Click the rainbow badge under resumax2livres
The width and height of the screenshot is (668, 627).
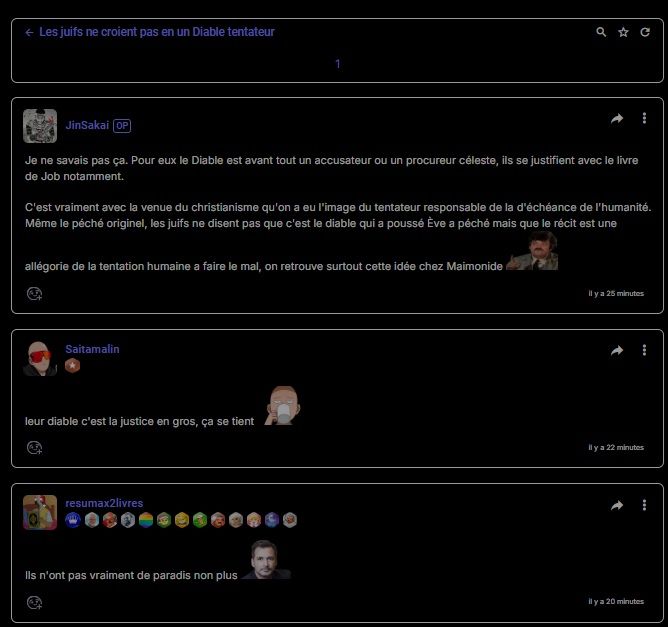146,520
